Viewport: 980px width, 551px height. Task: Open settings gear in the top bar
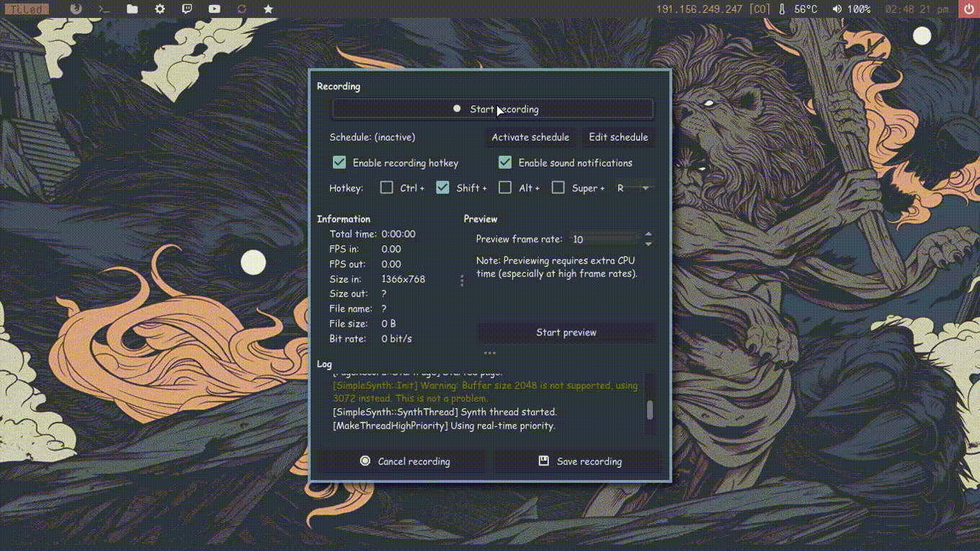click(x=160, y=9)
